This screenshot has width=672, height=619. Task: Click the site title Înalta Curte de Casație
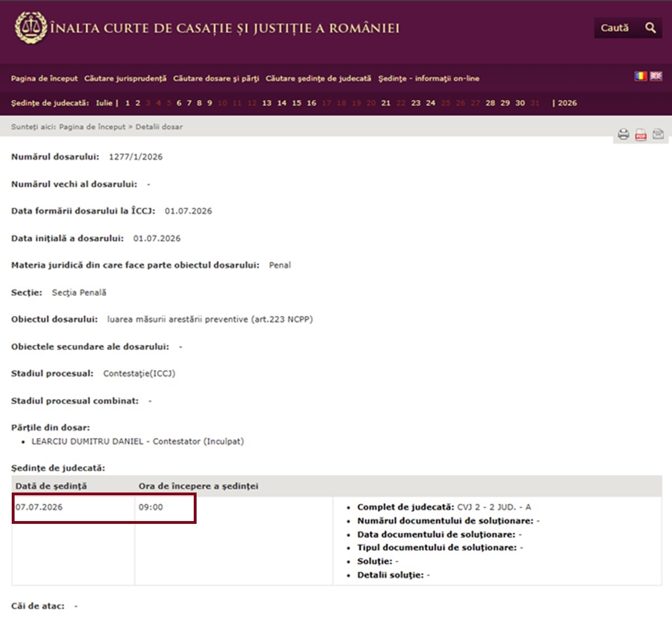point(225,28)
